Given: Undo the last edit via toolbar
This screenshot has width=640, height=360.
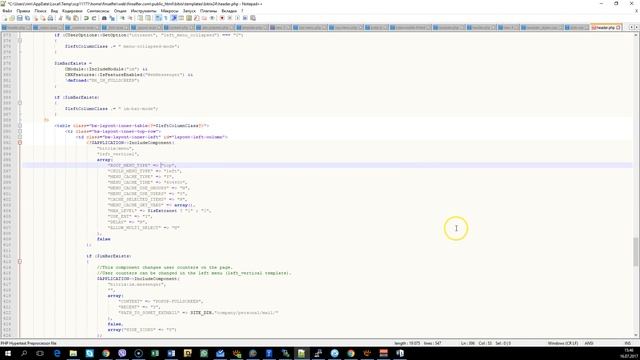Looking at the screenshot, I should coord(86,18).
